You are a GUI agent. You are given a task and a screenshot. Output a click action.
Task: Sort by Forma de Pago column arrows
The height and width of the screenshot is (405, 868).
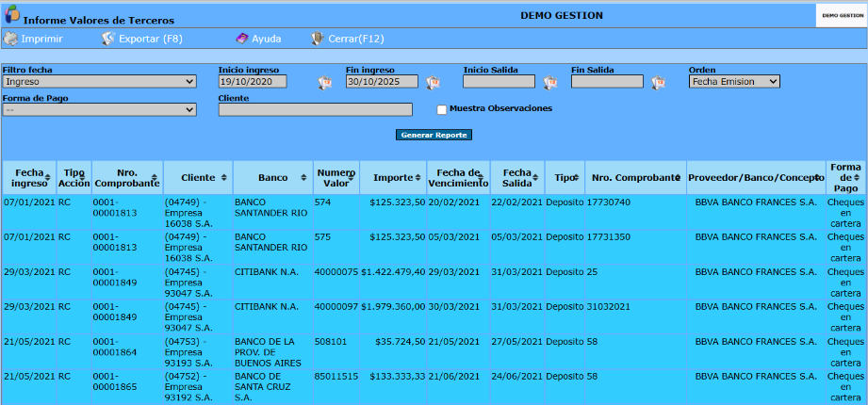(x=857, y=178)
